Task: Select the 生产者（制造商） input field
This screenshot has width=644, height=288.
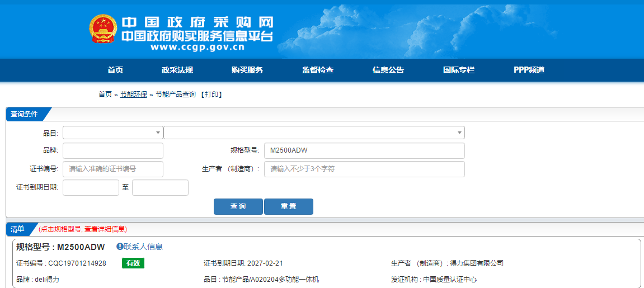Action: point(364,169)
